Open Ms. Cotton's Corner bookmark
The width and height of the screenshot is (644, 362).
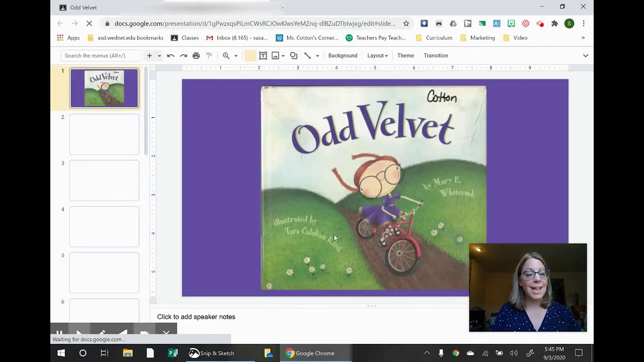tap(307, 38)
